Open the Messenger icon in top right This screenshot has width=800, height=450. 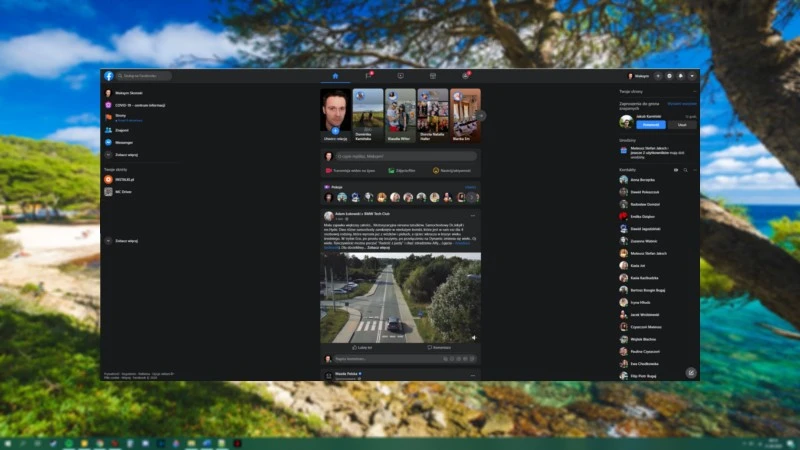pyautogui.click(x=669, y=76)
